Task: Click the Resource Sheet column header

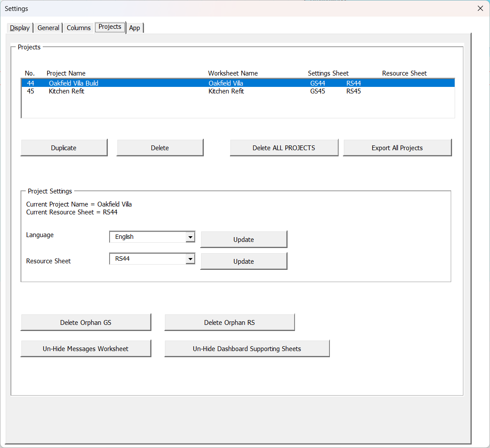Action: (x=404, y=73)
